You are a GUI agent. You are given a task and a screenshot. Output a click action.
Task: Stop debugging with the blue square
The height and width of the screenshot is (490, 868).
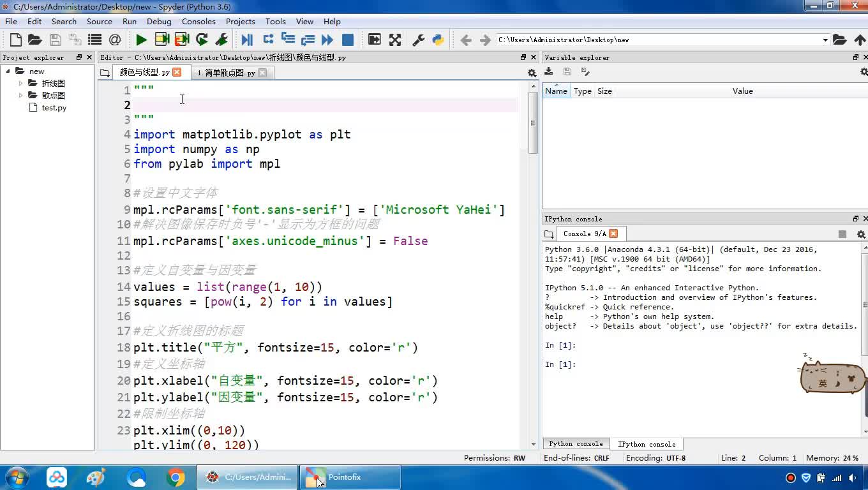(x=348, y=40)
